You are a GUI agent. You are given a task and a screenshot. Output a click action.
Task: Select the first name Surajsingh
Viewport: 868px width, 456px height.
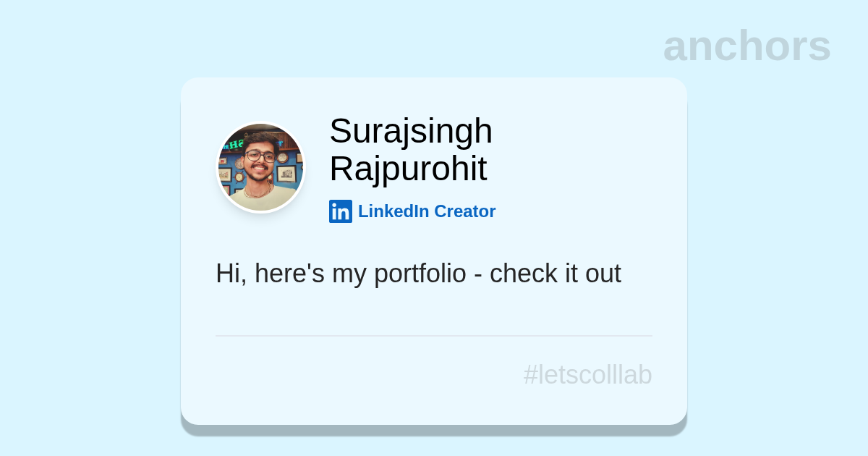point(410,131)
